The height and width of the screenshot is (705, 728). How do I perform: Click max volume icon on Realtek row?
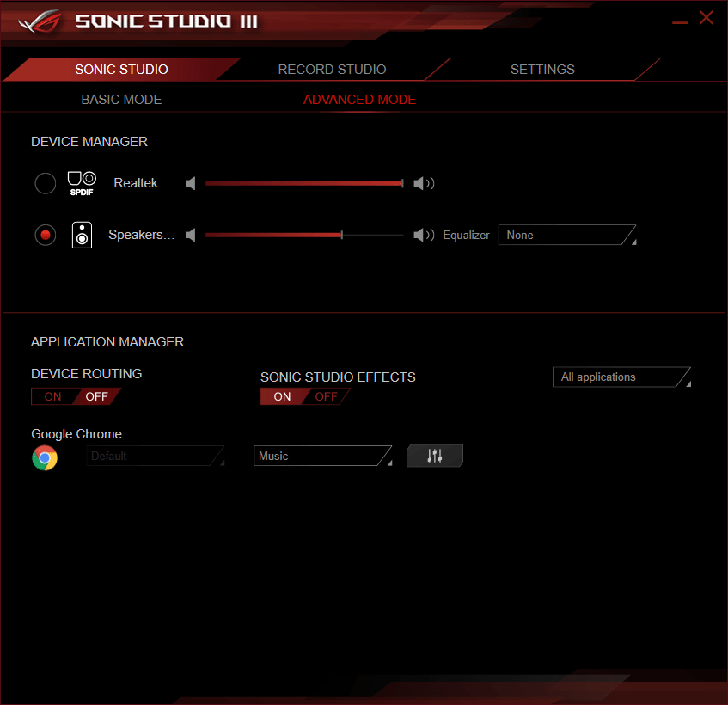coord(424,183)
